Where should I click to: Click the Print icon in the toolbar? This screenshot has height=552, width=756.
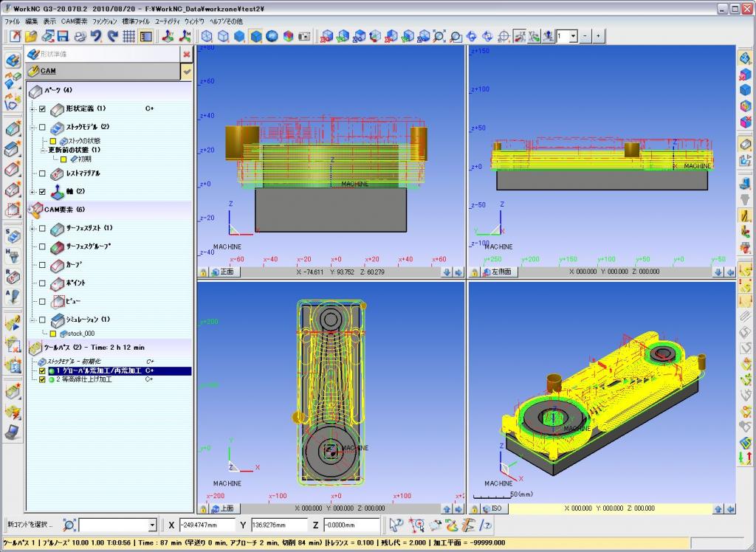click(80, 36)
